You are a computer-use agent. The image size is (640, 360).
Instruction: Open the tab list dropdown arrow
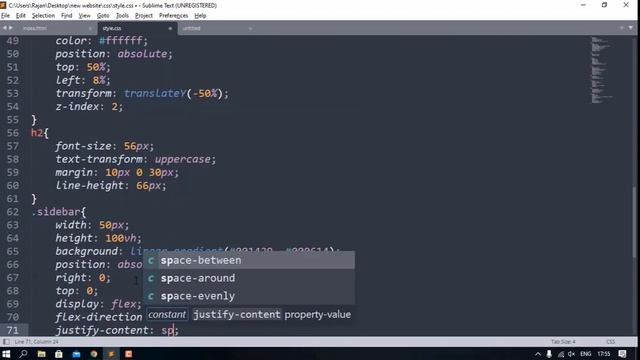[631, 28]
